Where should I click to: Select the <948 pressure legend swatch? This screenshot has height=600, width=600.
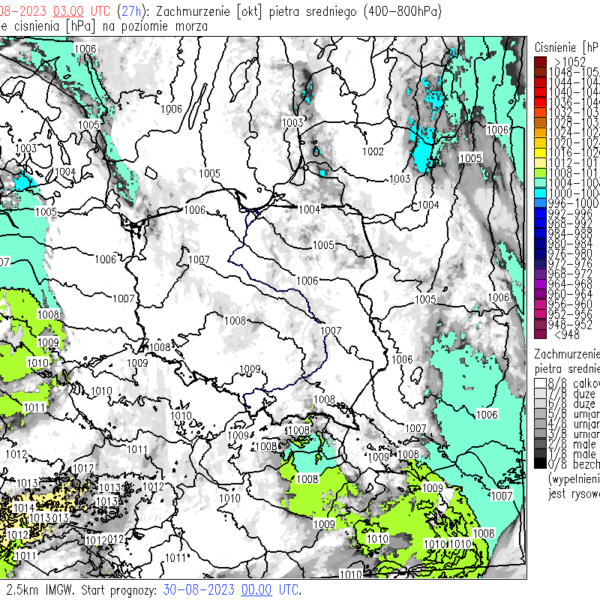[x=540, y=335]
